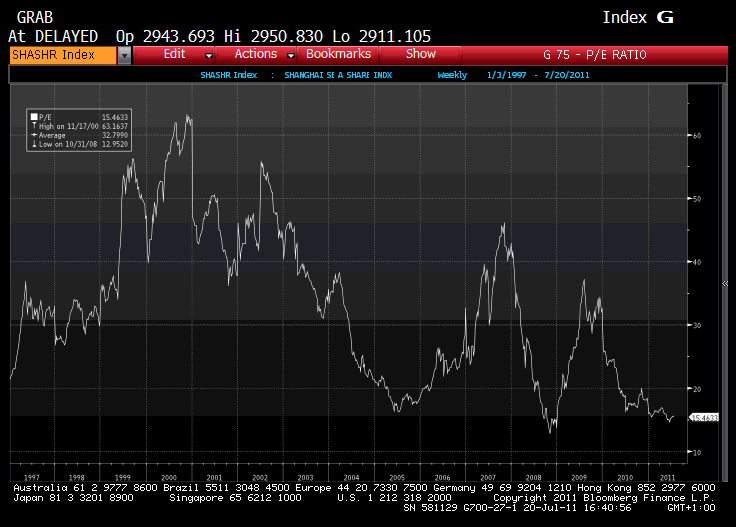Click the Low marker icon in legend
This screenshot has height=527, width=736.
(34, 144)
